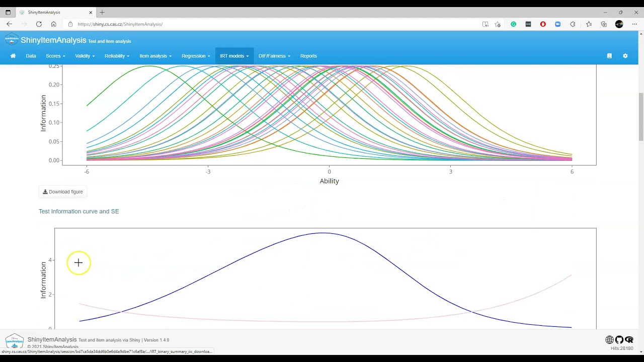
Task: Reload the page with refresh icon
Action: pos(39,24)
